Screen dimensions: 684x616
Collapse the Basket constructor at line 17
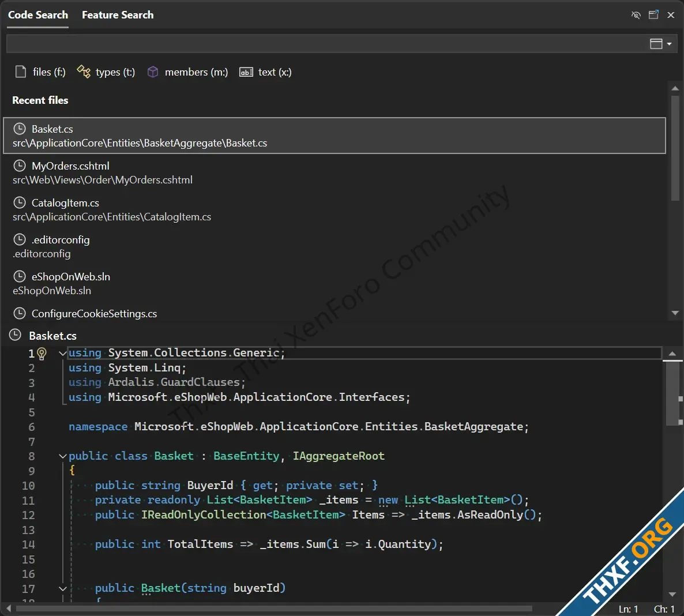tap(62, 588)
